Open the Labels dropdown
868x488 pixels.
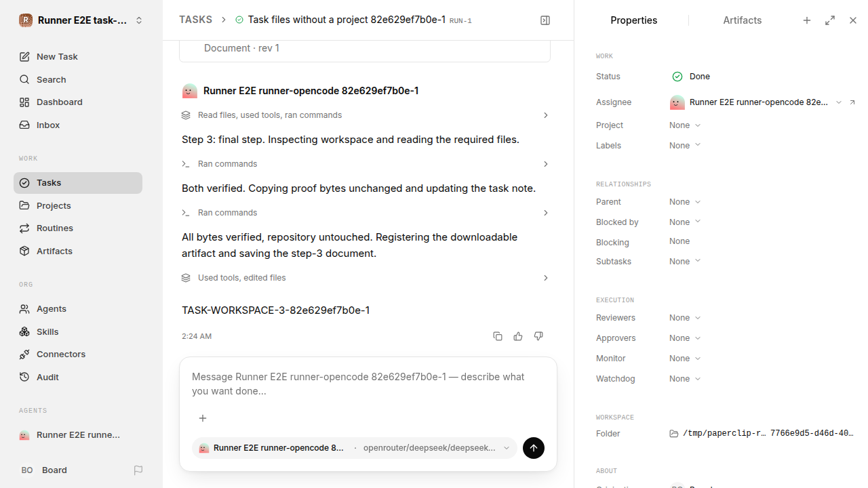tap(685, 146)
